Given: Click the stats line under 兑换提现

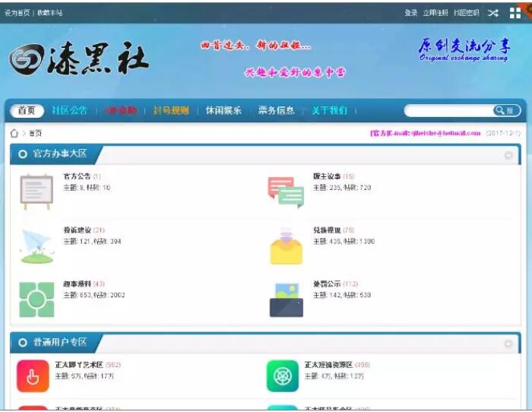Looking at the screenshot, I should pos(344,241).
